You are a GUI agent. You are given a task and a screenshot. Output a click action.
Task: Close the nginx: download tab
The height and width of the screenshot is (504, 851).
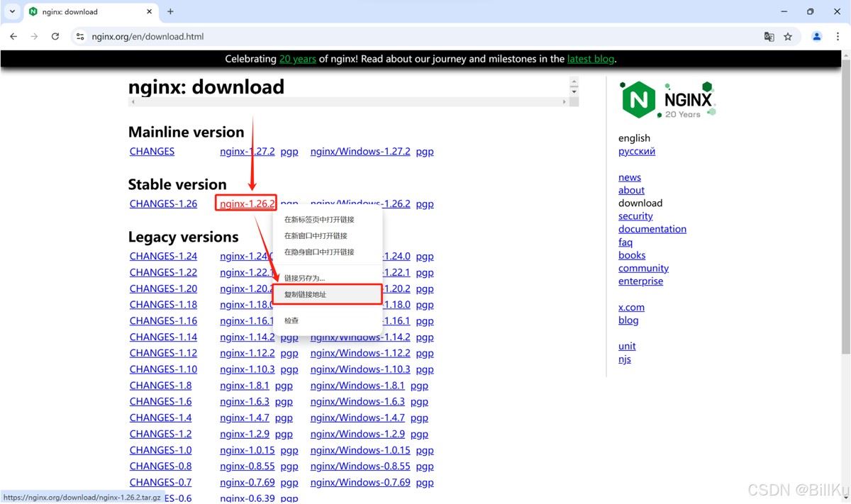pos(150,11)
